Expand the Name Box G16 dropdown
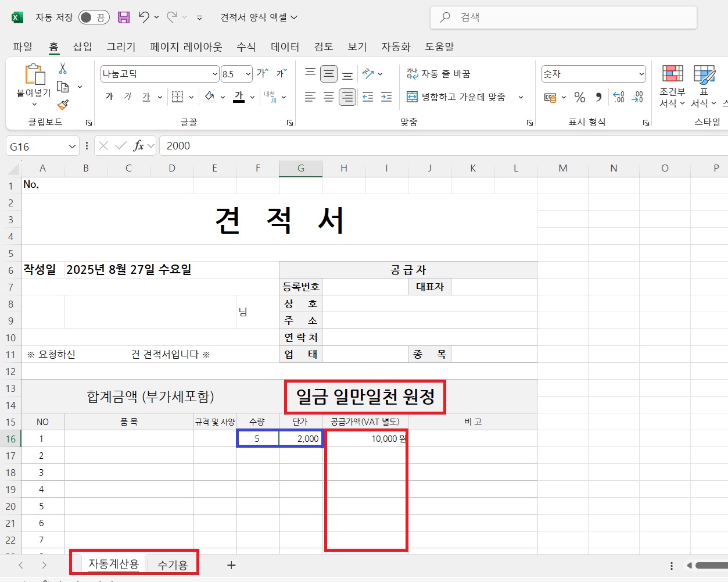Viewport: 728px width, 582px height. (72, 147)
